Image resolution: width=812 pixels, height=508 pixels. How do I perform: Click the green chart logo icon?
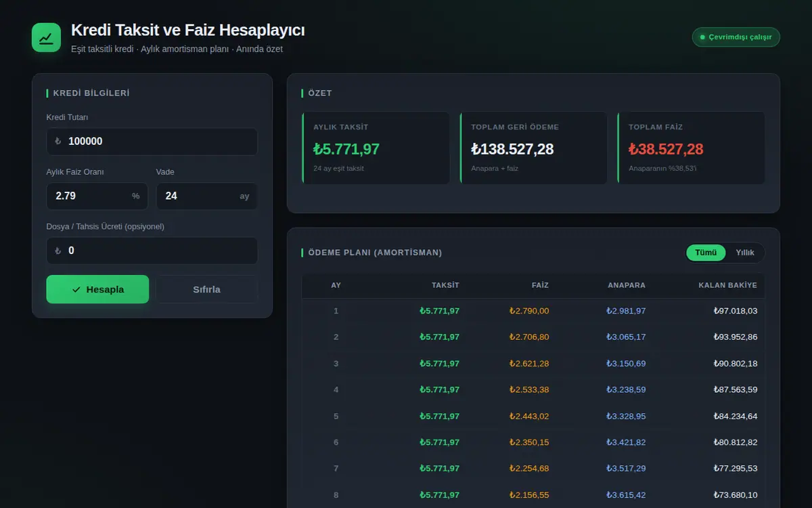tap(46, 37)
